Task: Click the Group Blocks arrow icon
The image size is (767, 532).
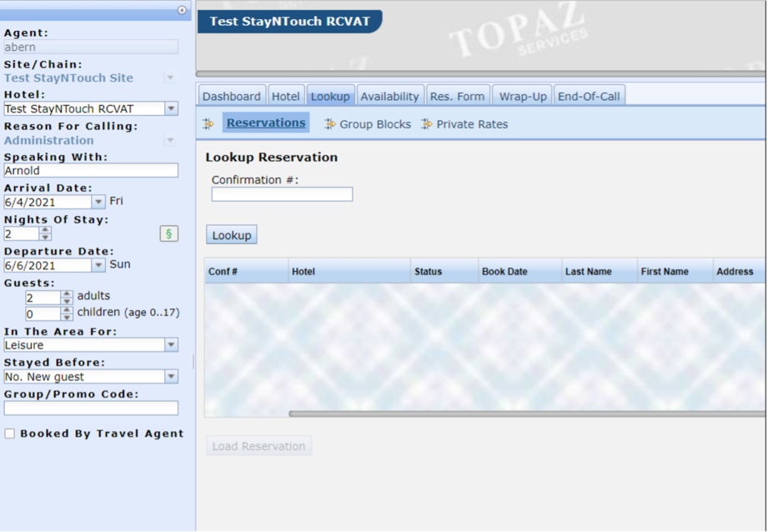Action: 329,123
